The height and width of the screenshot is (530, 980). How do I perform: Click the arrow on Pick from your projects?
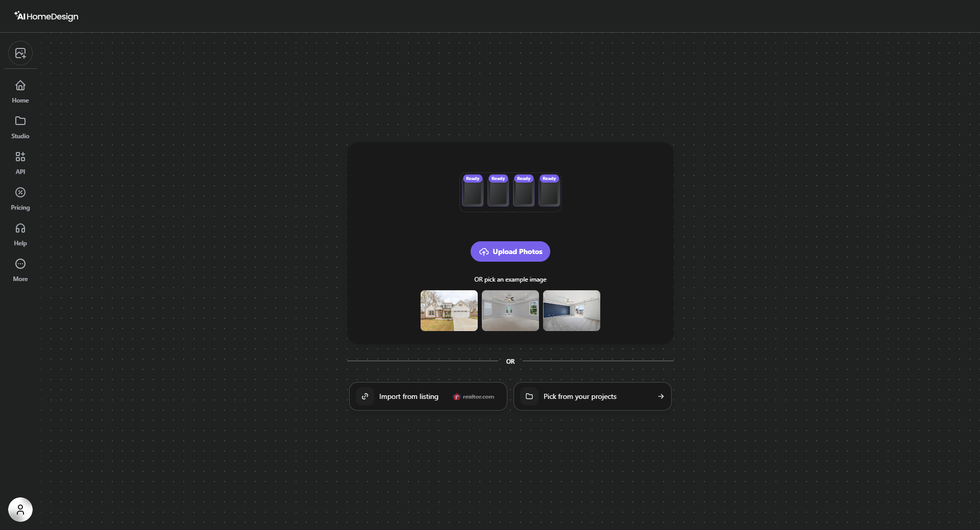pos(661,396)
